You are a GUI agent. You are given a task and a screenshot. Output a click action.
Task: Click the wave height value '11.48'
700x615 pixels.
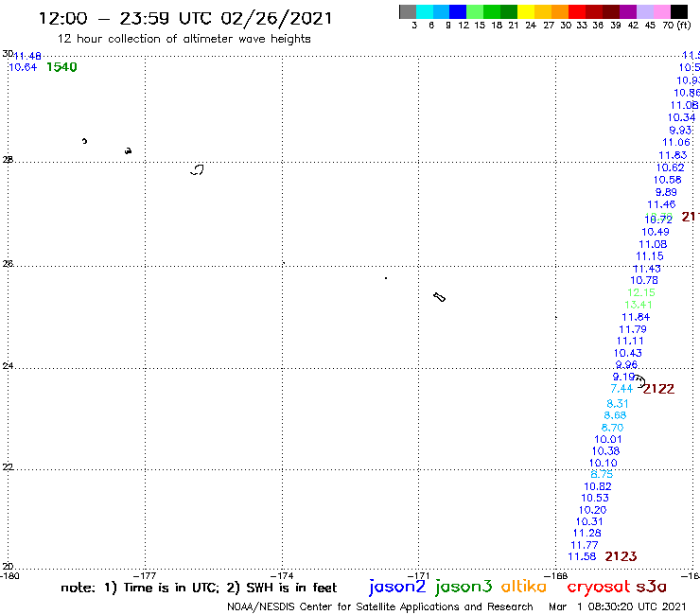click(27, 56)
